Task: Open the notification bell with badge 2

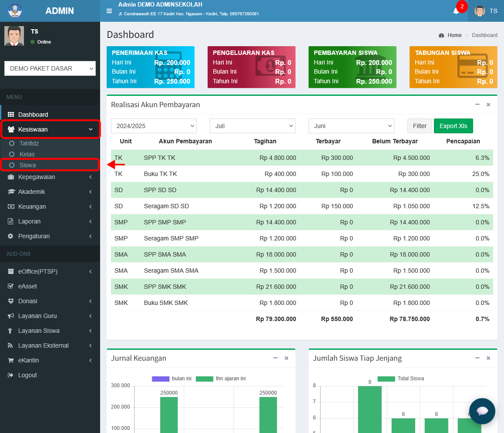Action: tap(456, 11)
